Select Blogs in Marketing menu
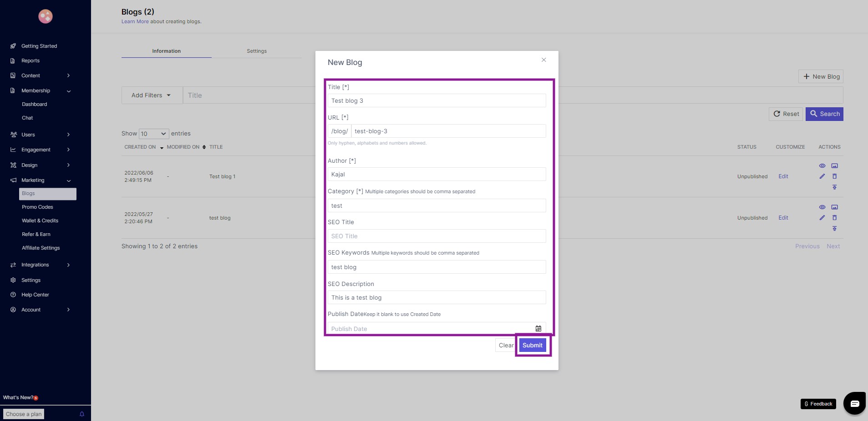This screenshot has width=868, height=421. (x=48, y=194)
